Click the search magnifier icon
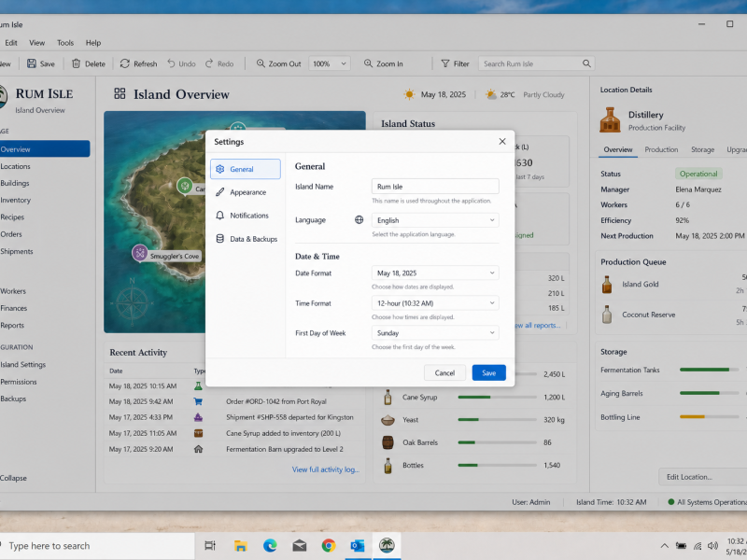Screen dimensions: 747x560 586,63
